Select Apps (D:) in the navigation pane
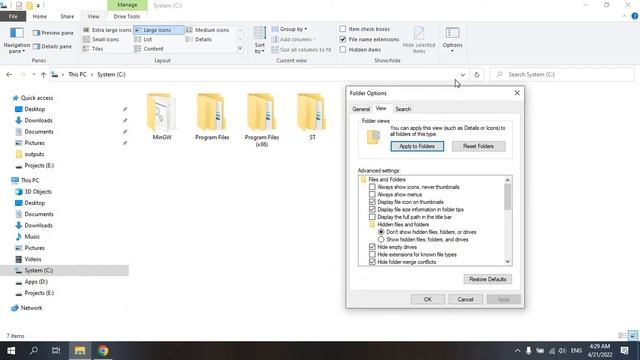The width and height of the screenshot is (640, 360). (x=36, y=282)
